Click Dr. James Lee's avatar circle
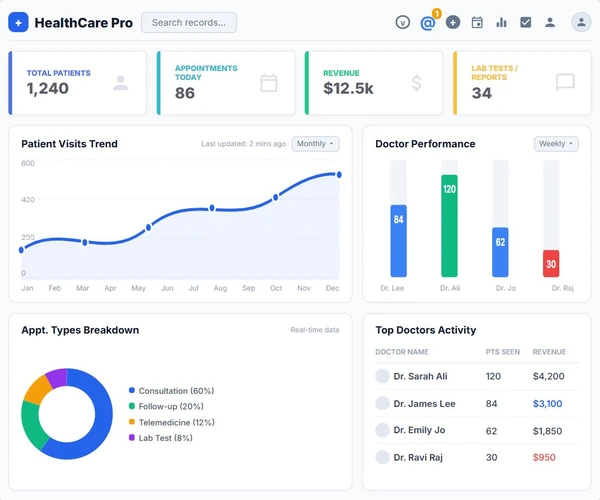The image size is (600, 500). tap(382, 403)
